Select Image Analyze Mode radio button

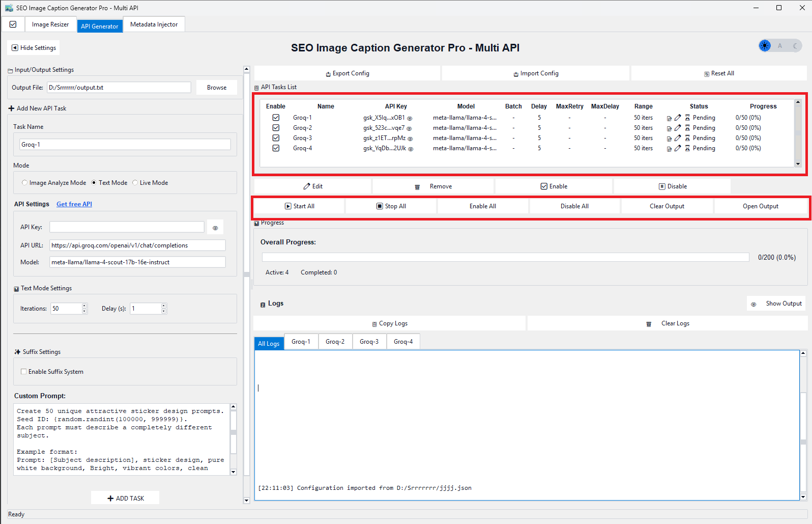coord(24,183)
